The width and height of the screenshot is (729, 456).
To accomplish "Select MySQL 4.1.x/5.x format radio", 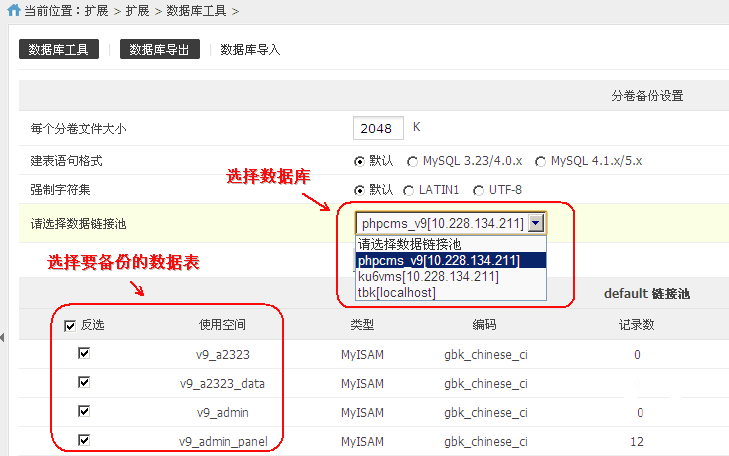I will pos(541,160).
